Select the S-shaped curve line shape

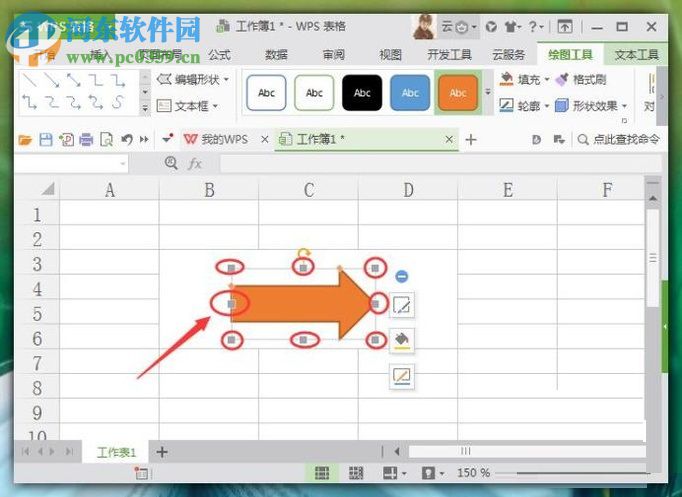pos(117,102)
